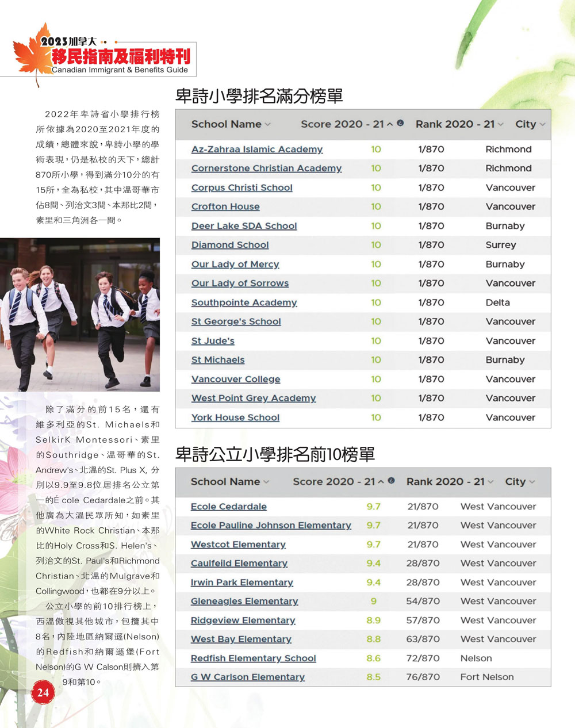Expand City dropdown in public schools table
Viewport: 575px width, 728px height.
coord(532,482)
